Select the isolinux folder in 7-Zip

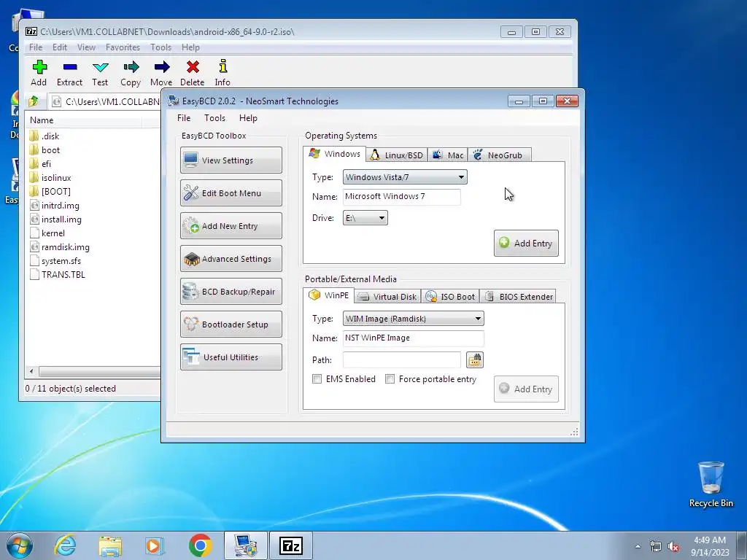(50, 178)
